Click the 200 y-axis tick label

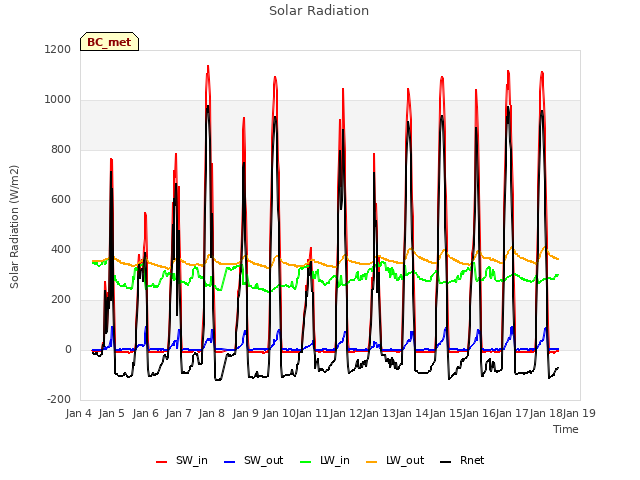[x=61, y=300]
